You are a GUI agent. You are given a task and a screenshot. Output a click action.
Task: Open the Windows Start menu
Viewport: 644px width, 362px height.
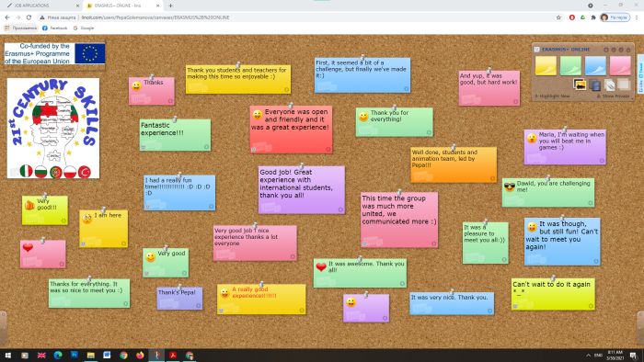7,355
